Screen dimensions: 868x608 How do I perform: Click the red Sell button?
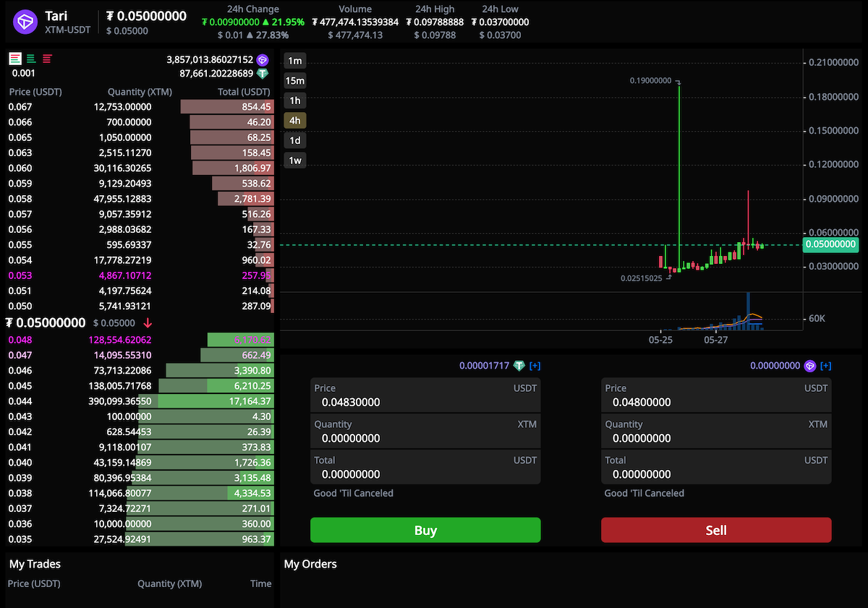(716, 530)
